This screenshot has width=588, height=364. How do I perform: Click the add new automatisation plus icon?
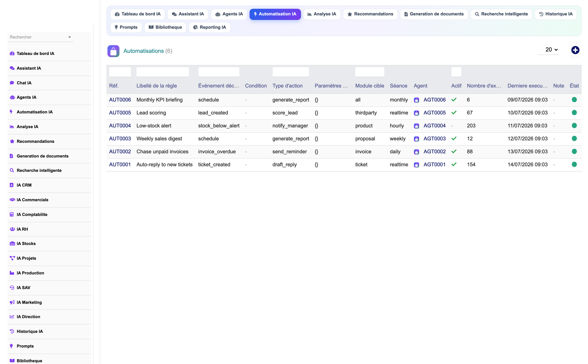pyautogui.click(x=575, y=50)
